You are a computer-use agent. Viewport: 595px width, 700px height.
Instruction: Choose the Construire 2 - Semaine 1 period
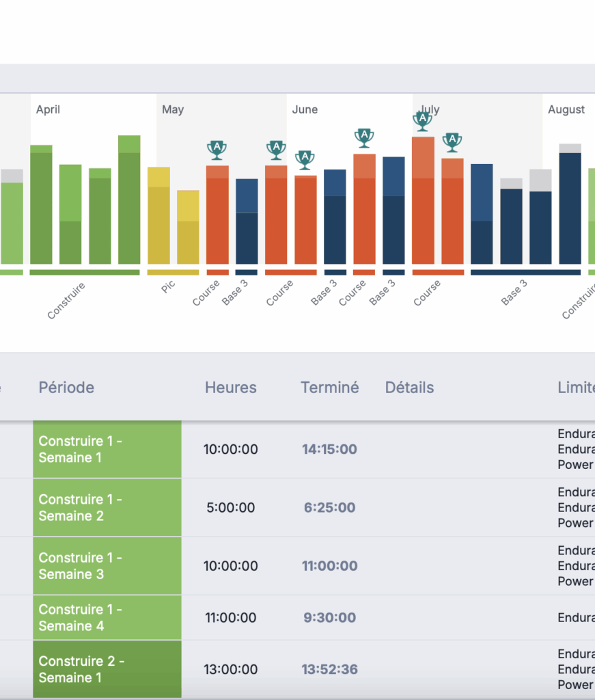click(x=107, y=669)
